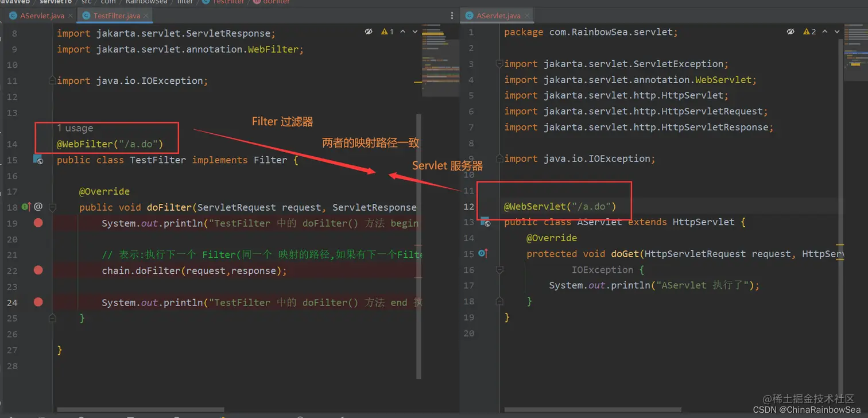The width and height of the screenshot is (868, 418).
Task: Switch to AServlet.java tab in left editor
Action: [x=42, y=16]
